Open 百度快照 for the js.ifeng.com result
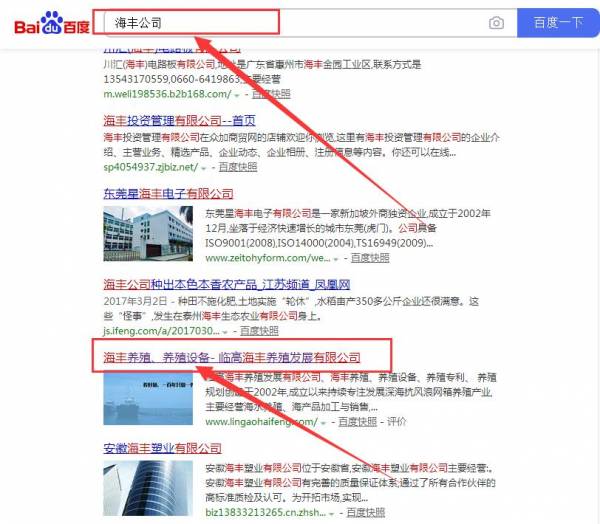 tap(259, 331)
